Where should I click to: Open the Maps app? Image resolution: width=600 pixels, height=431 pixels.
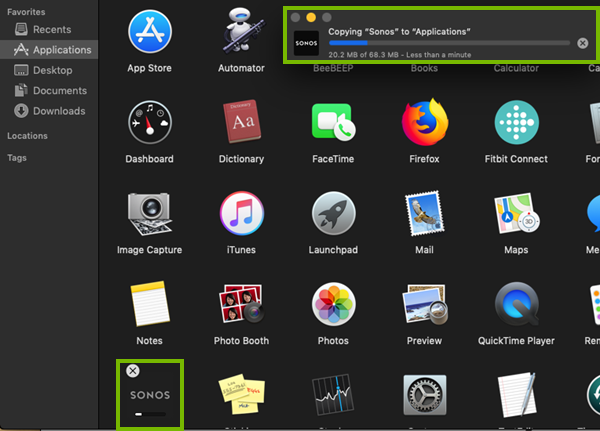click(x=517, y=213)
